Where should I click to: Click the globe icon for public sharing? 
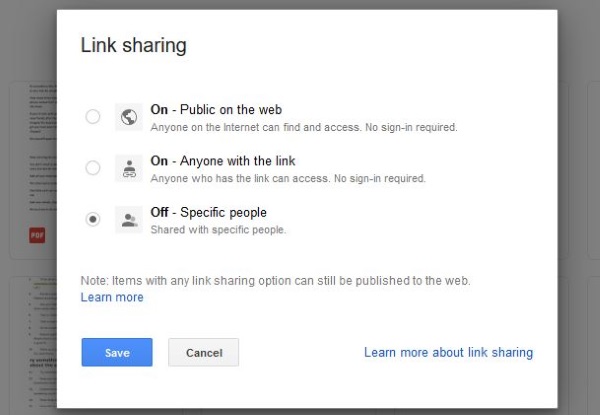[128, 117]
